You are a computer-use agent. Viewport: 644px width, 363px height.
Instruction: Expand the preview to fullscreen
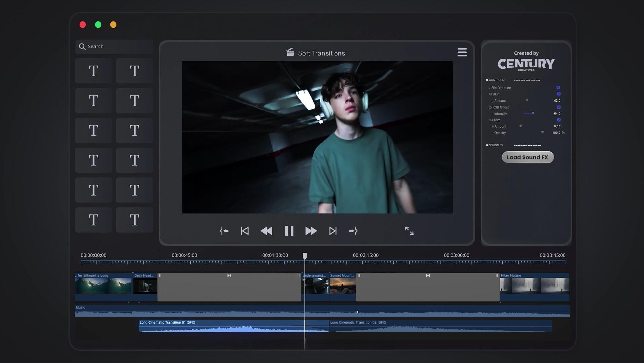pos(409,231)
